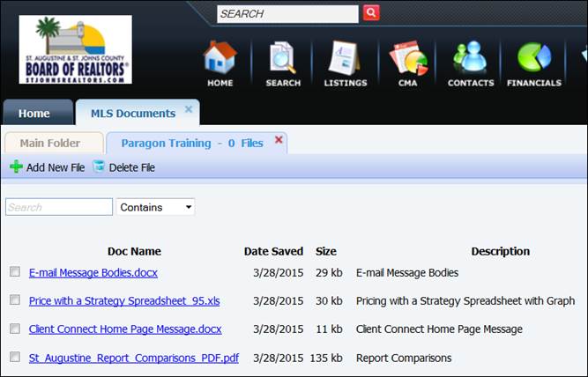
Task: Open the Contacts icon
Action: [x=470, y=63]
